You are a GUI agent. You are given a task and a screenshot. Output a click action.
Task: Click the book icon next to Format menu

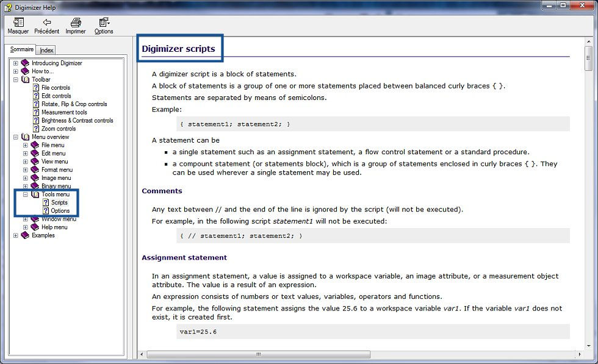(x=35, y=170)
